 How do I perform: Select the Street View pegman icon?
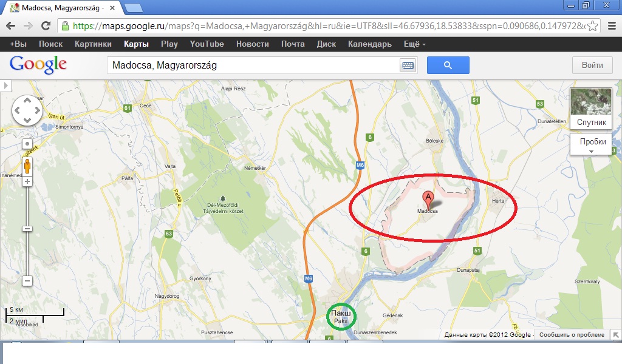pyautogui.click(x=27, y=166)
